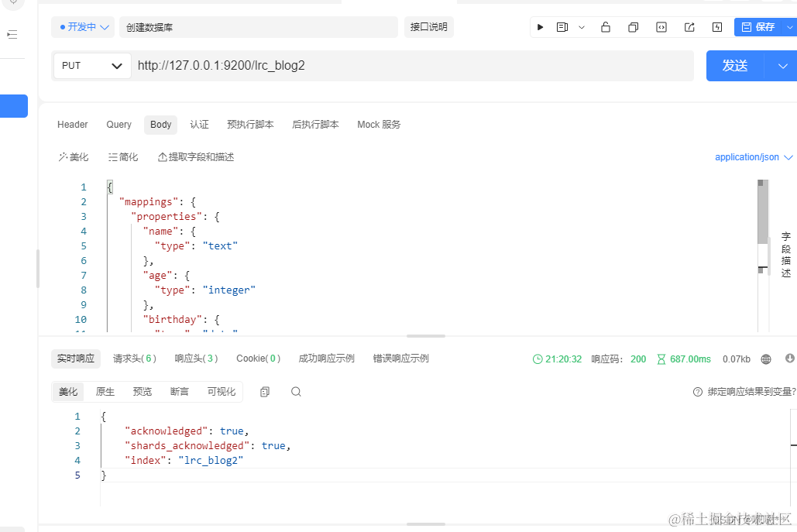Switch to the Header tab
Image resolution: width=797 pixels, height=532 pixels.
click(x=72, y=125)
